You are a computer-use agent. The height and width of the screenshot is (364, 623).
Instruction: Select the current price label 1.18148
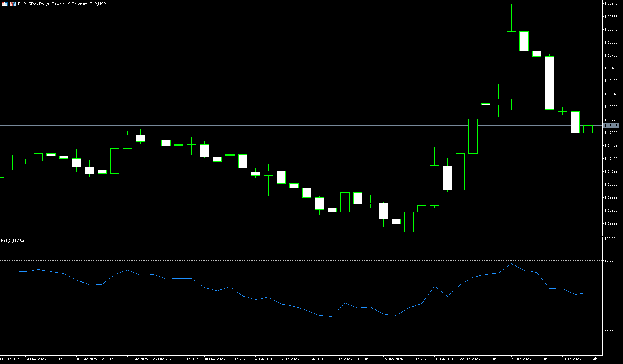point(611,125)
